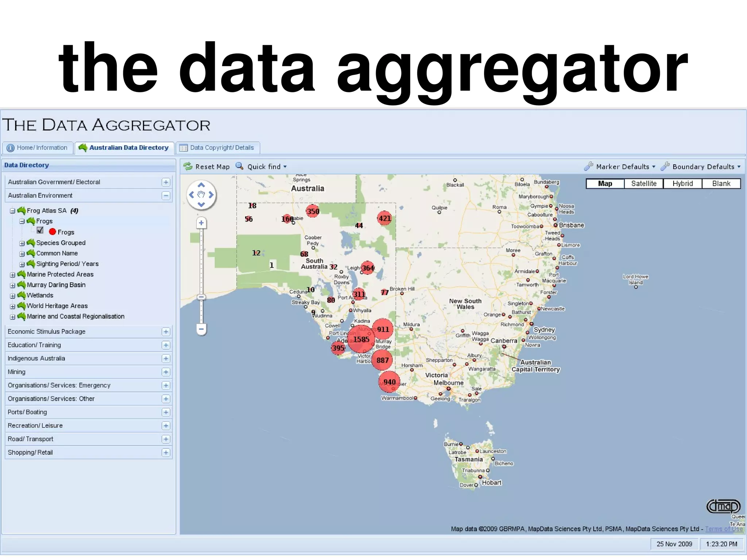Click the Frog Atlas SA map icon
Viewport: 747px width, 560px height.
(22, 211)
